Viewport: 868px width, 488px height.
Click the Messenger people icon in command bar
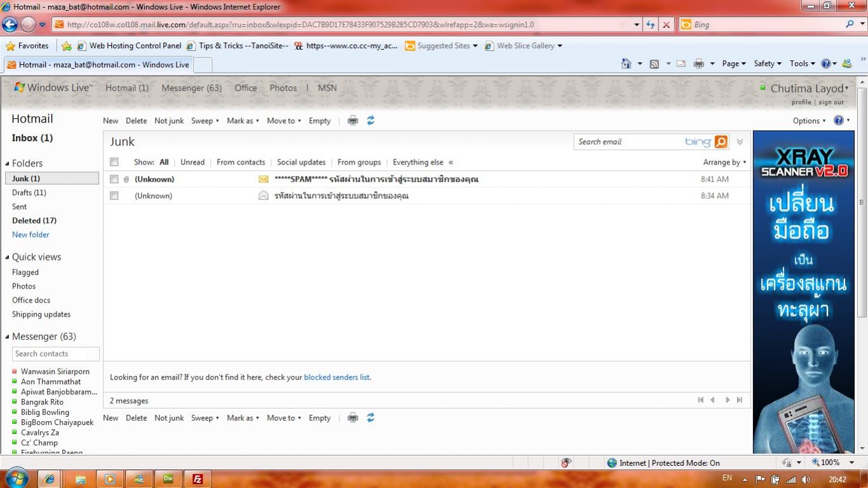tap(846, 64)
